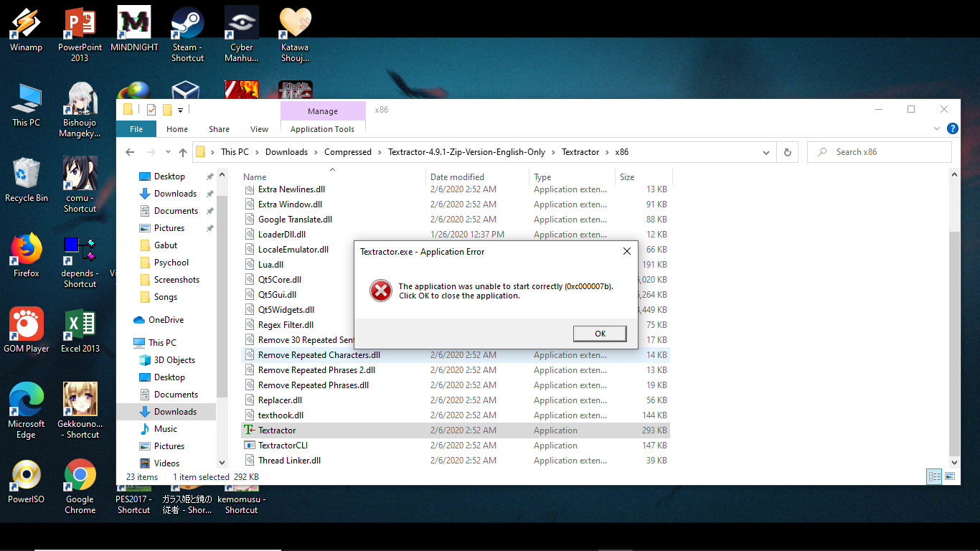Open Excel 2013 desktop icon

[80, 331]
